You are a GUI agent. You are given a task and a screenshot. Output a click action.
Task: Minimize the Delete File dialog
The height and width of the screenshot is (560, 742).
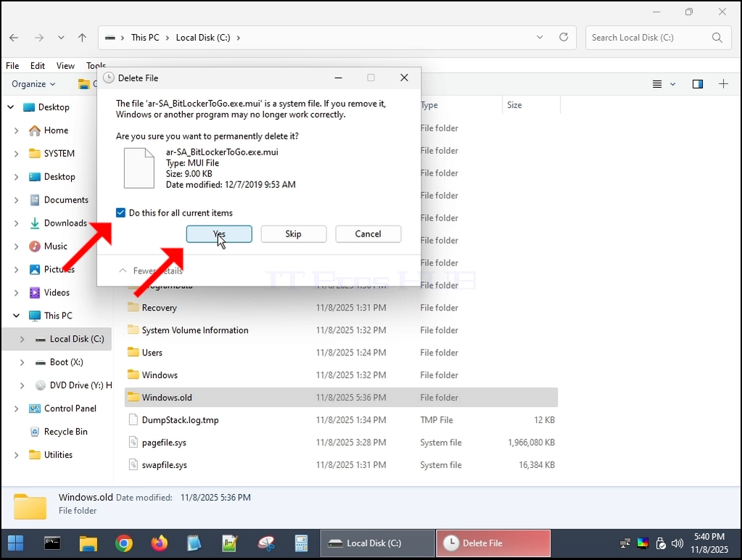[x=338, y=78]
